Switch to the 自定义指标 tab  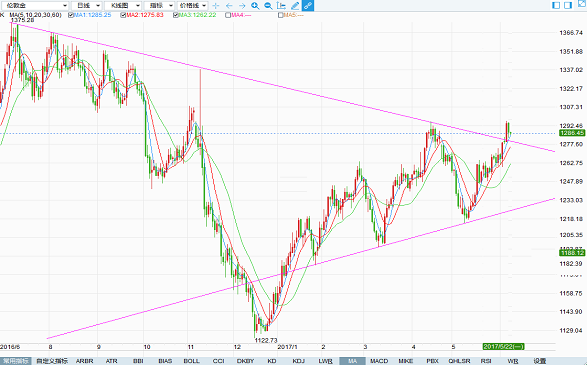(x=52, y=361)
